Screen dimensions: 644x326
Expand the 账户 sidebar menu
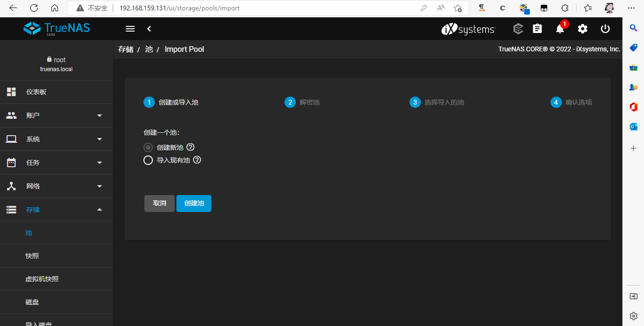[57, 115]
